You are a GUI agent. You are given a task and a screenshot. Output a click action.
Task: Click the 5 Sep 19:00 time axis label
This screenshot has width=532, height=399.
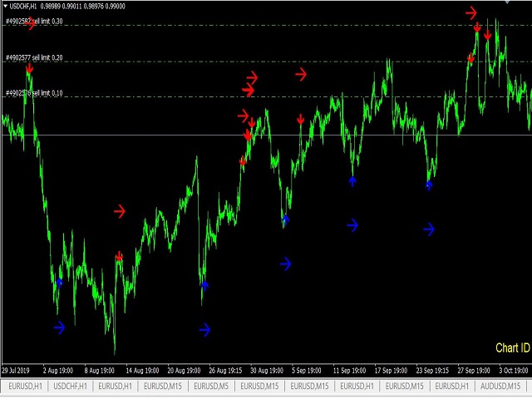(x=307, y=371)
